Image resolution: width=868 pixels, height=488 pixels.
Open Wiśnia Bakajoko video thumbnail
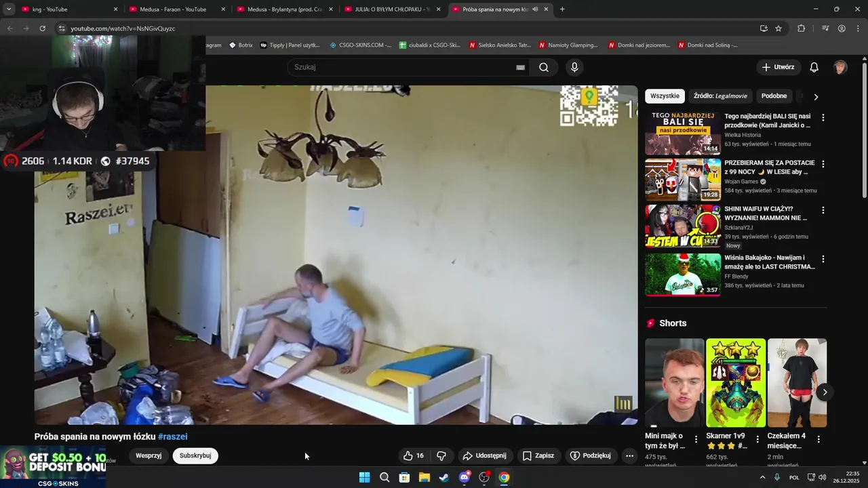click(x=683, y=274)
